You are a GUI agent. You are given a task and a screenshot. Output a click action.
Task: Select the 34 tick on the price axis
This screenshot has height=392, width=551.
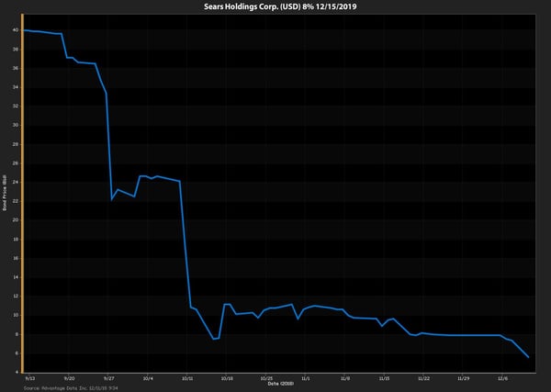coord(16,87)
